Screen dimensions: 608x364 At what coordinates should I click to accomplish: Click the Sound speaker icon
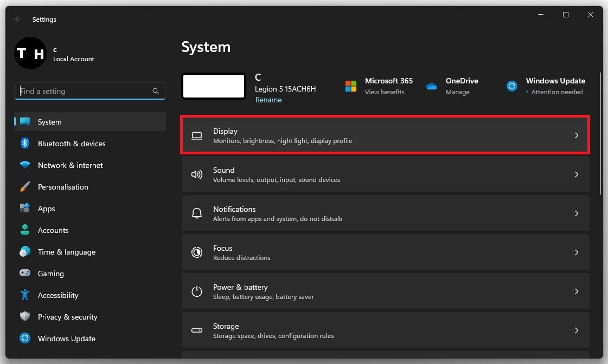[197, 174]
